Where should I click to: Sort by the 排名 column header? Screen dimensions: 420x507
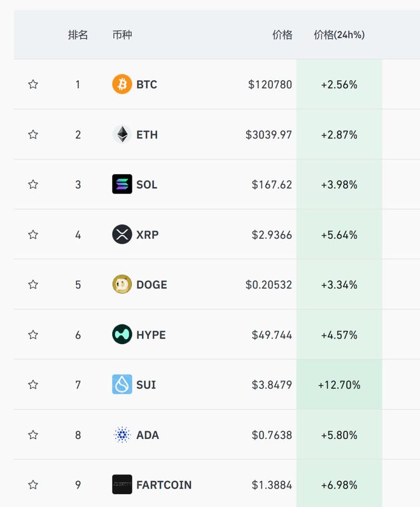(x=78, y=35)
